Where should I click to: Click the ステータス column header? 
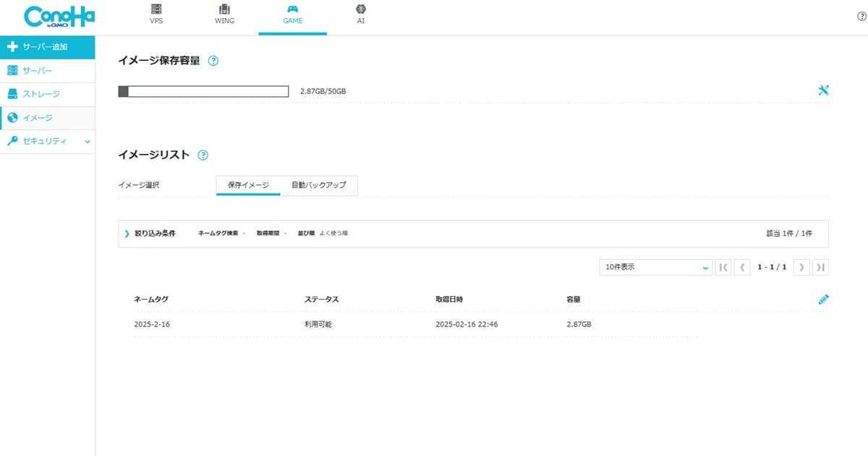322,299
